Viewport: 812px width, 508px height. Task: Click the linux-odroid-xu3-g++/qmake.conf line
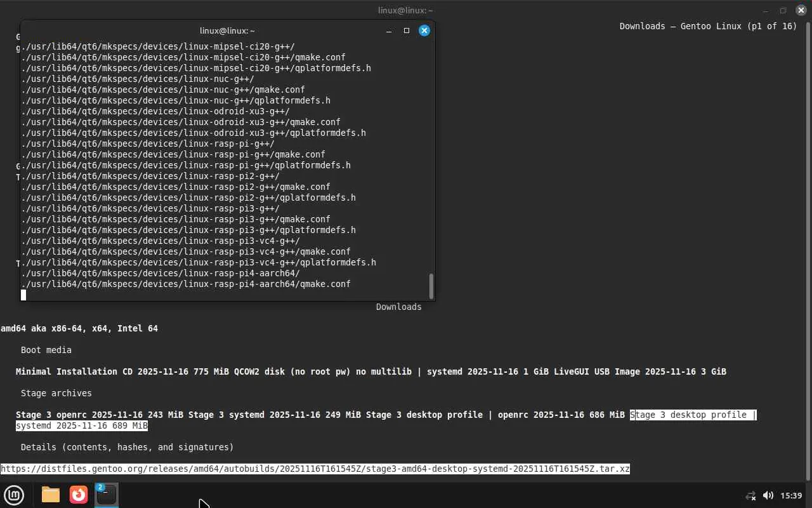181,122
